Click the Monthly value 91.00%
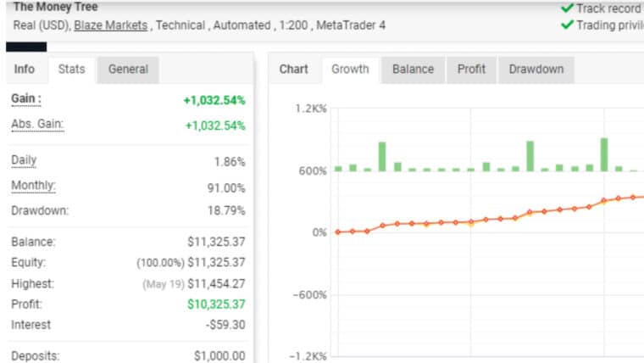Viewport: 644px width, 363px height. tap(226, 188)
